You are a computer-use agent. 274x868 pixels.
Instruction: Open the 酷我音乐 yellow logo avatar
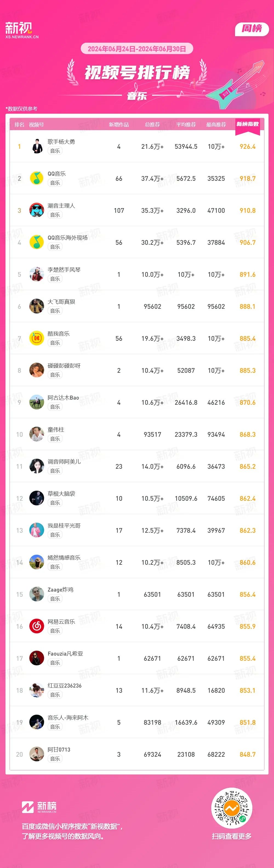(x=37, y=338)
